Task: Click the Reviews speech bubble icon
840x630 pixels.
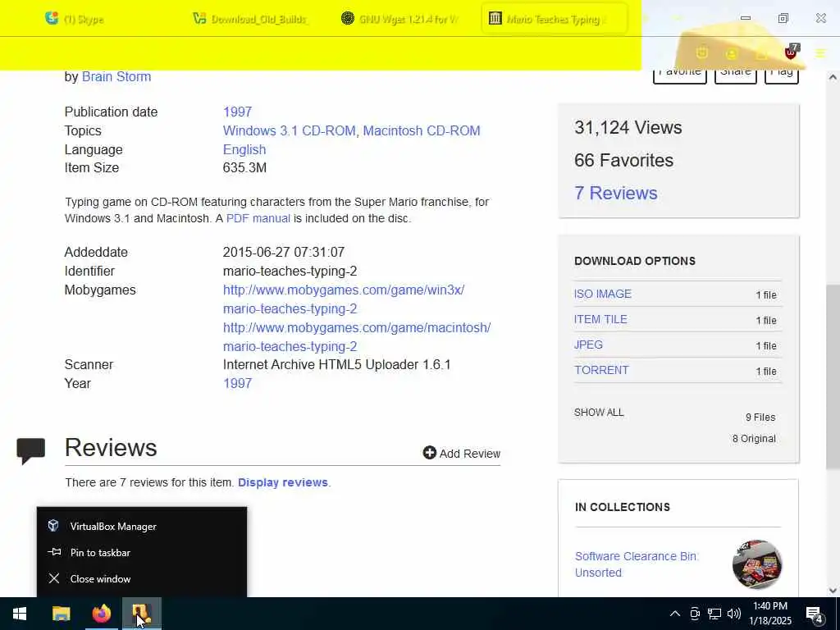Action: [31, 450]
